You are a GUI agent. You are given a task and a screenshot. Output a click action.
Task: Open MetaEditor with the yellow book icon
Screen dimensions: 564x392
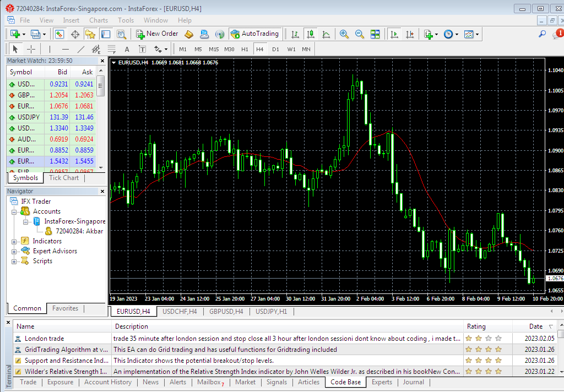click(189, 34)
